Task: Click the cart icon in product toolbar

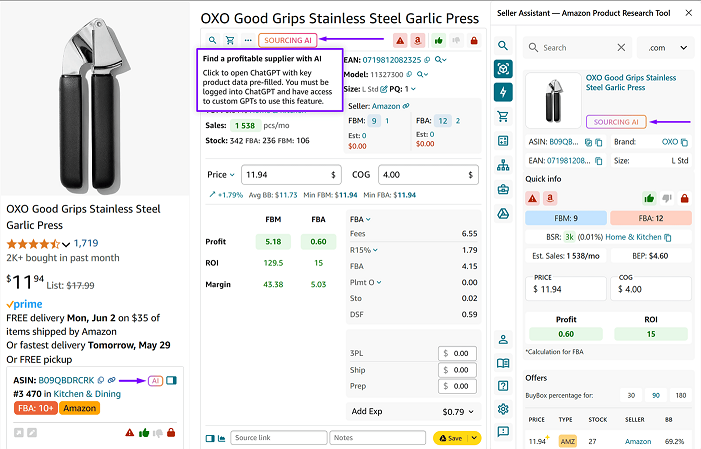Action: pyautogui.click(x=230, y=40)
